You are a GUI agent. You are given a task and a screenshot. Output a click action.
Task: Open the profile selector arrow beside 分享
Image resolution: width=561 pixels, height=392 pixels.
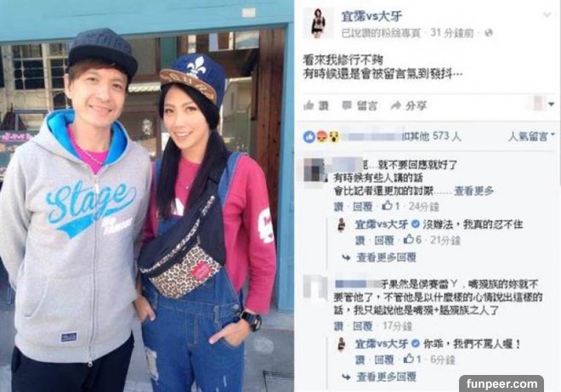pos(552,105)
